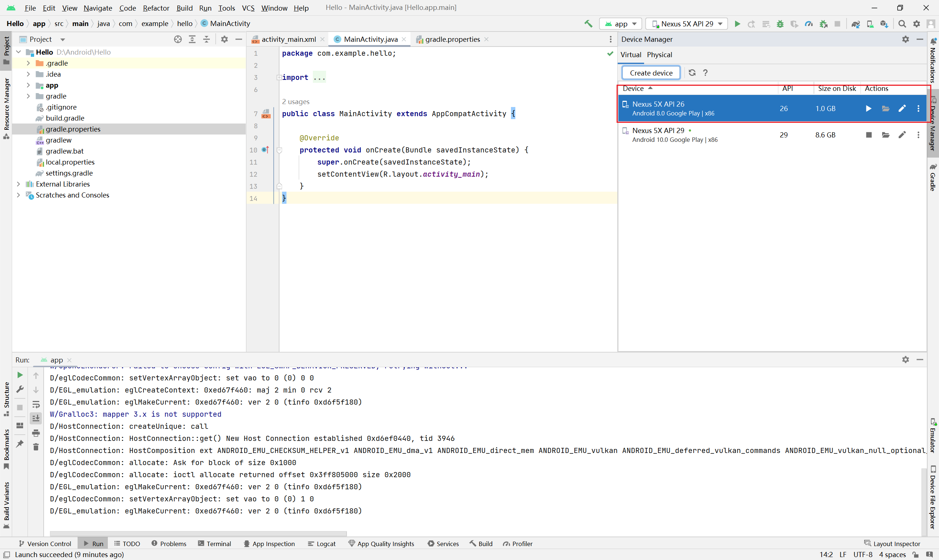Click the Search Everywhere magnifier icon
This screenshot has width=939, height=560.
point(902,24)
